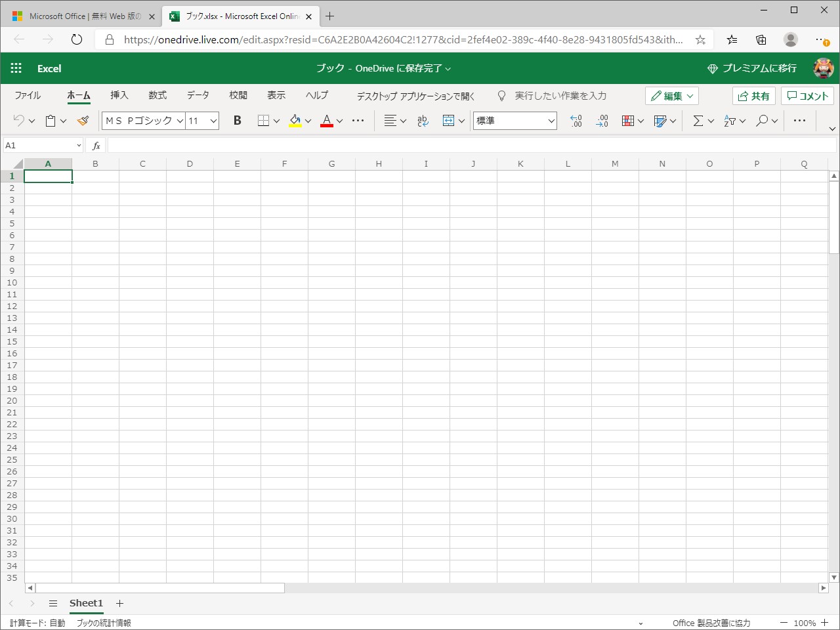Click the Increase Decimal icon

point(576,121)
